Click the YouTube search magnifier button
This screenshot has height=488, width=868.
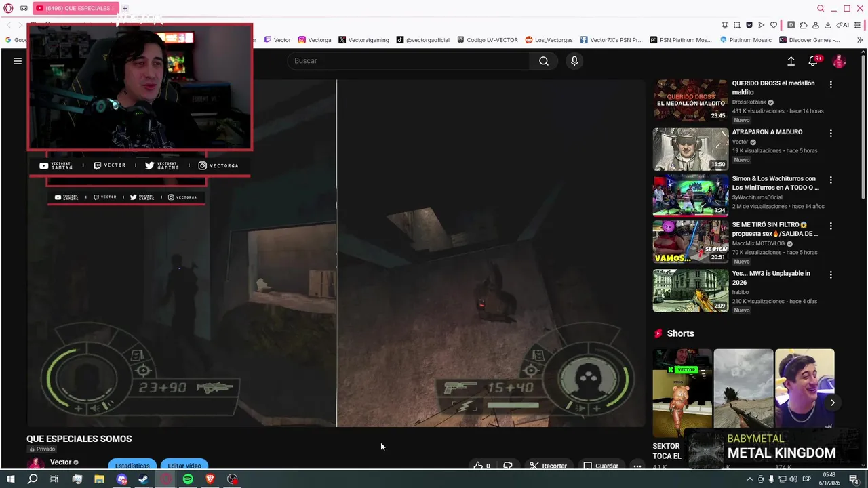(544, 61)
